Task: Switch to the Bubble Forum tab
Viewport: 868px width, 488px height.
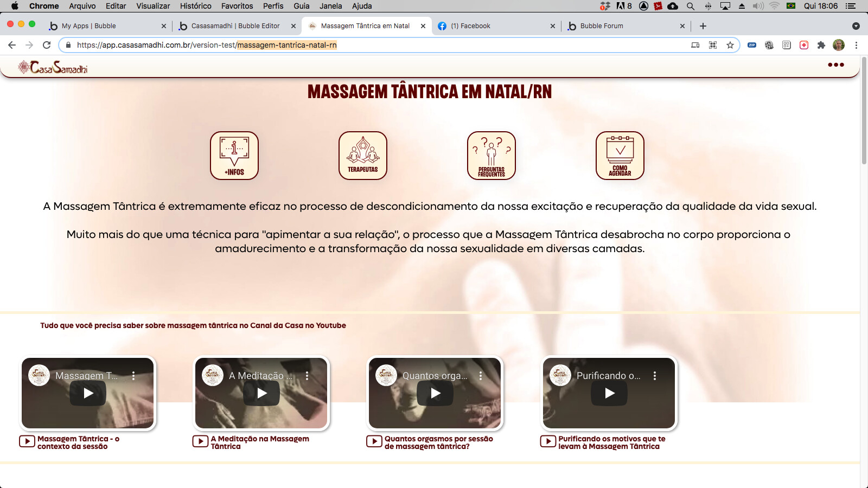Action: pos(626,25)
